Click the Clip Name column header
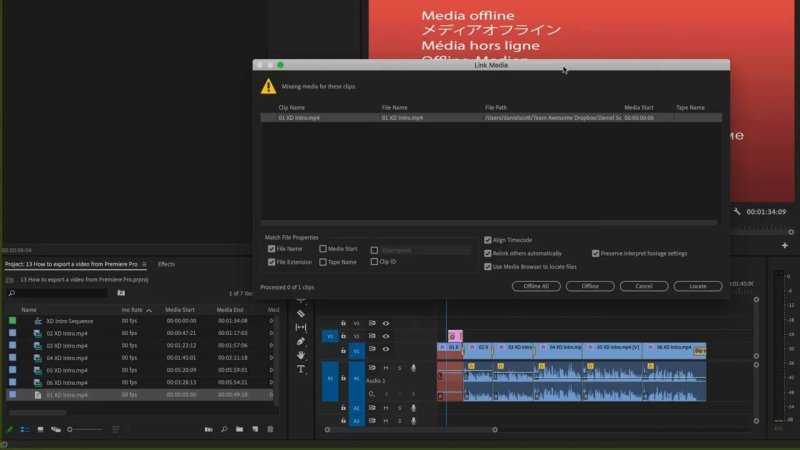 [292, 108]
